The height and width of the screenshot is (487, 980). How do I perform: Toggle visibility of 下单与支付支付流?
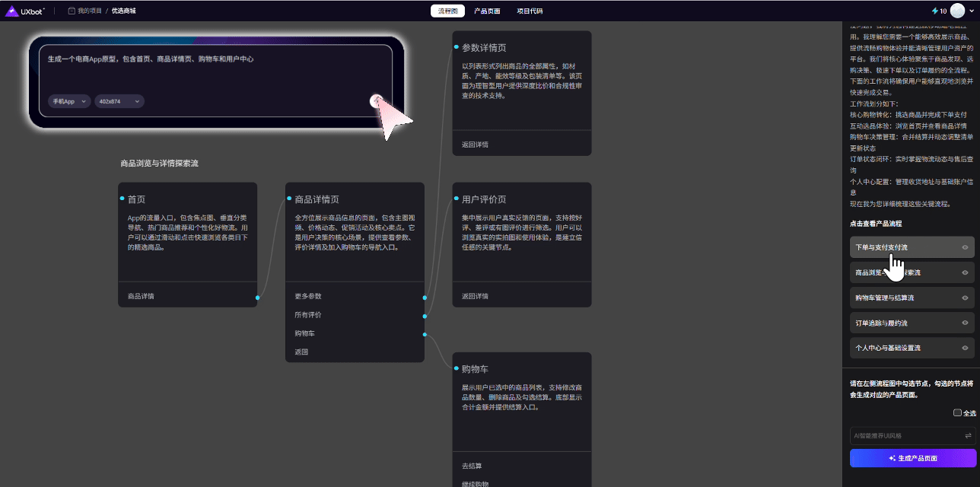click(965, 247)
